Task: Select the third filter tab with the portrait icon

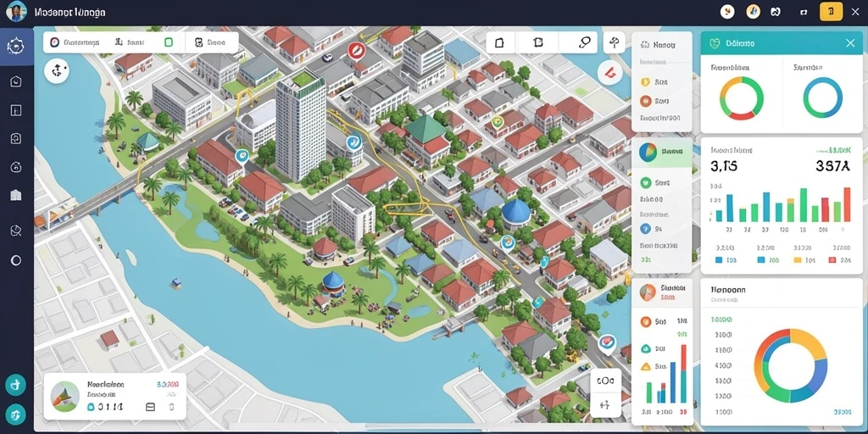Action: [x=210, y=42]
